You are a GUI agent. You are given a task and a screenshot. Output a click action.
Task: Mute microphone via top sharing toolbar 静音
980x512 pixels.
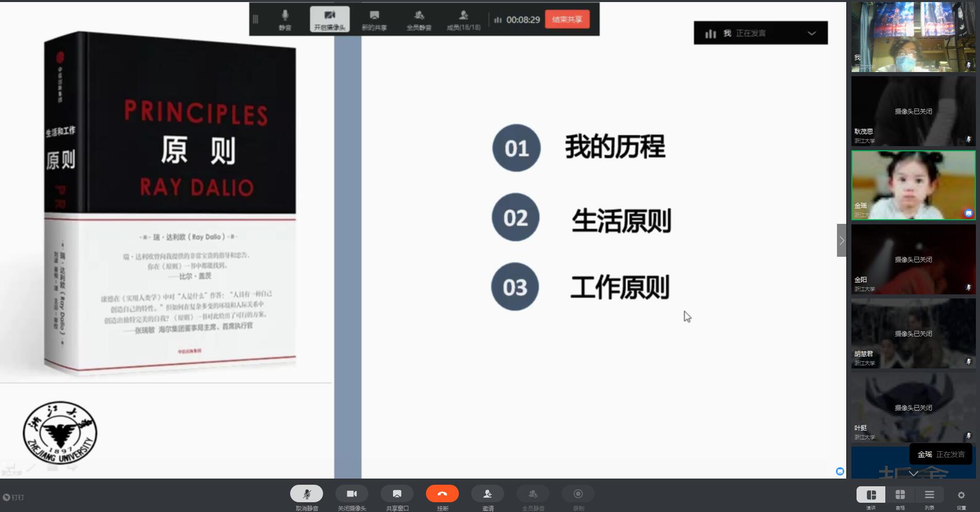pos(285,20)
